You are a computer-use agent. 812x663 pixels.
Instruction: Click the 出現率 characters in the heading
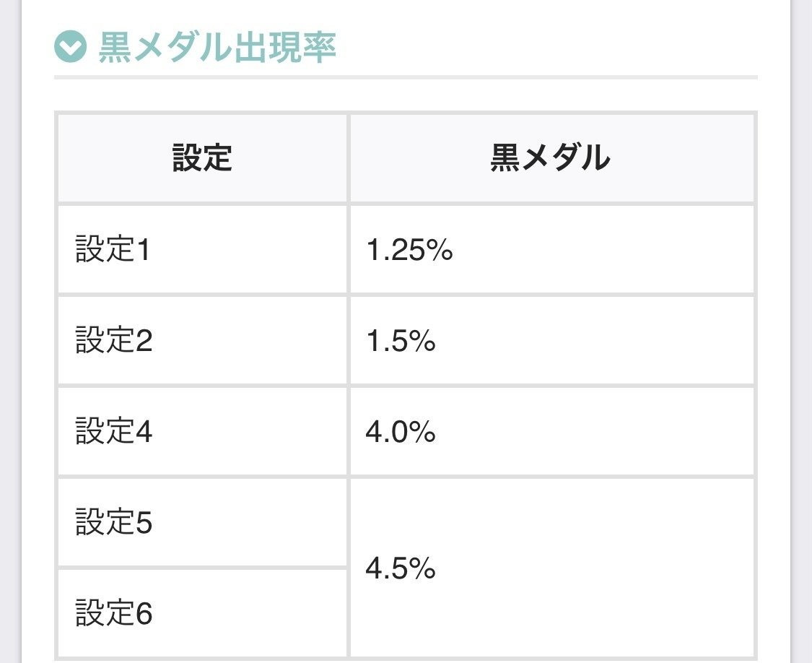[285, 47]
